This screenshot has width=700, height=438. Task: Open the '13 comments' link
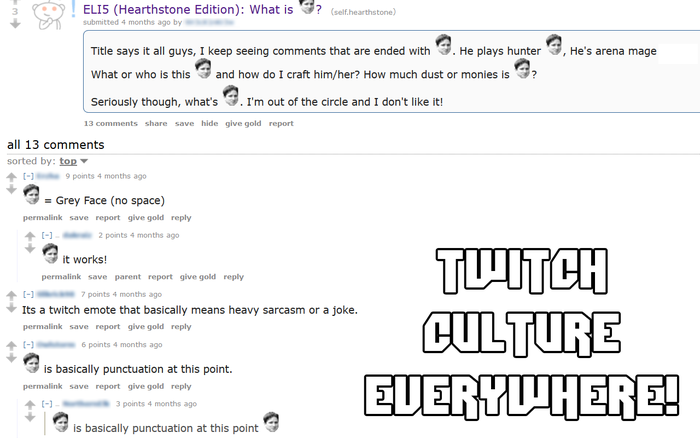tap(111, 123)
